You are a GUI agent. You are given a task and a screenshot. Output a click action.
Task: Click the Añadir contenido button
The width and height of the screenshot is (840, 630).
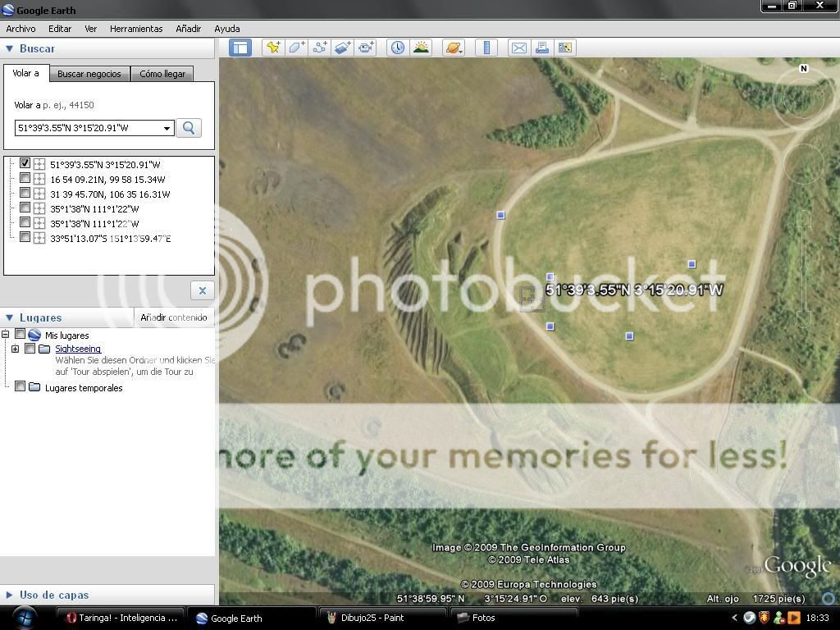174,317
